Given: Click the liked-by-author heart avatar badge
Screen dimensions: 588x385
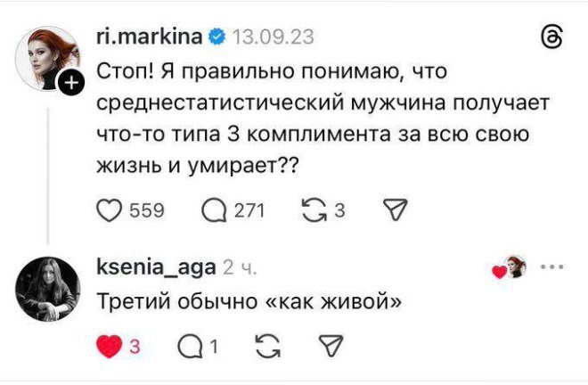Looking at the screenshot, I should [511, 266].
